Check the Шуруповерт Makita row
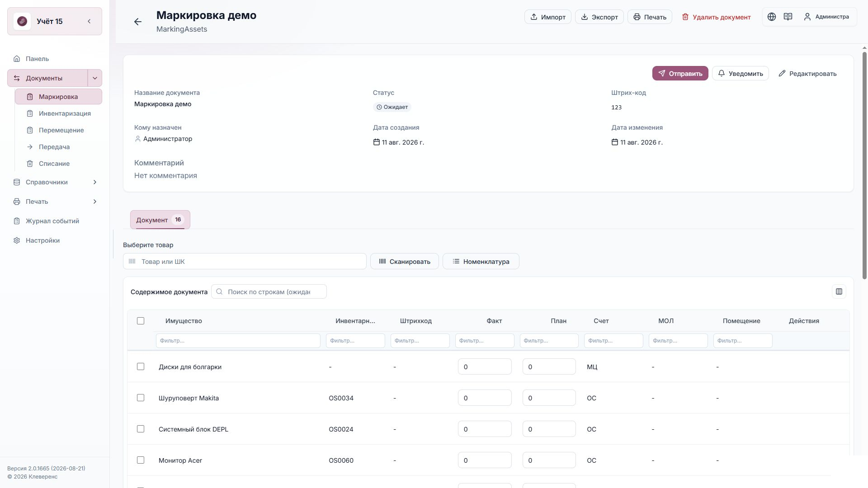Image resolution: width=868 pixels, height=488 pixels. coord(141,398)
